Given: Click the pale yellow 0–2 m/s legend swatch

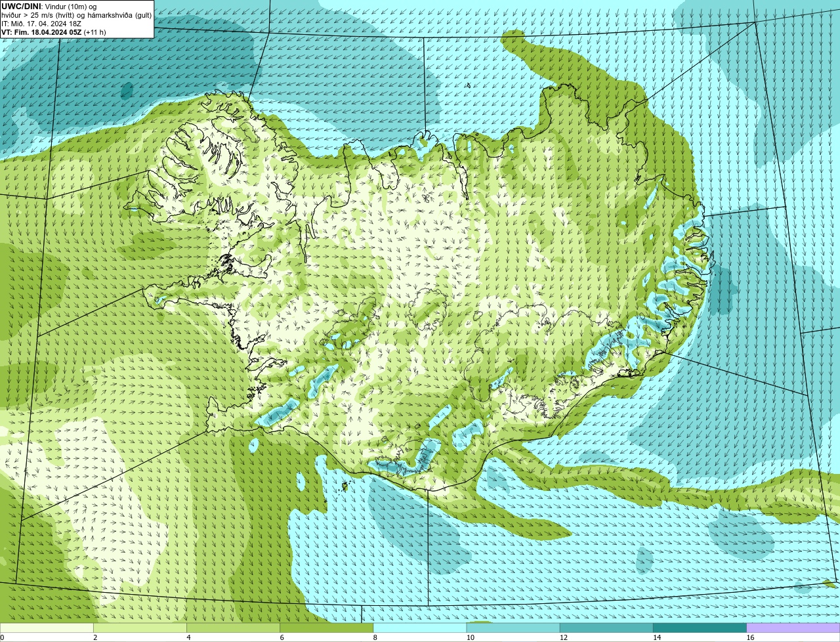Looking at the screenshot, I should click(x=47, y=628).
